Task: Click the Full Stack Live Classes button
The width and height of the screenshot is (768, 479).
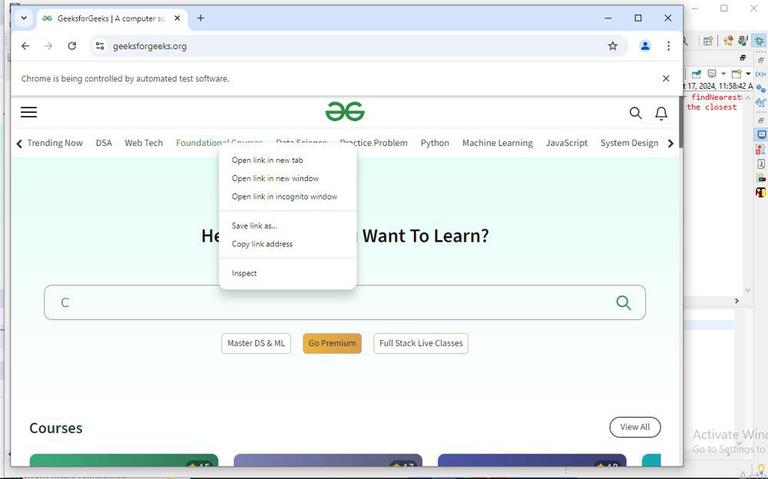Action: (421, 343)
